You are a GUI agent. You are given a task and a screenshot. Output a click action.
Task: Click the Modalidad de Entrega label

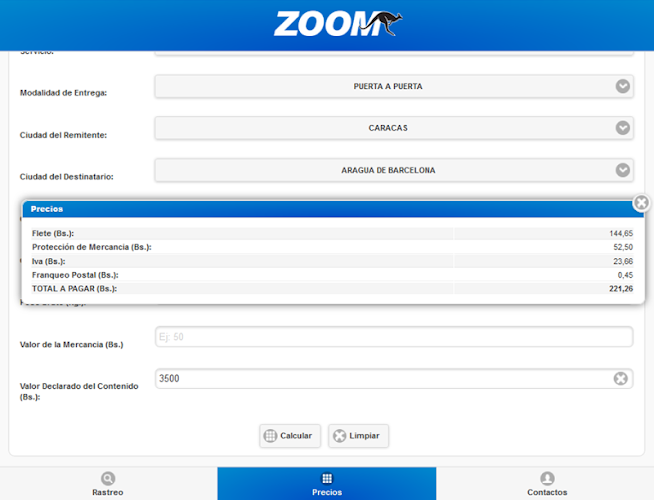pos(63,93)
